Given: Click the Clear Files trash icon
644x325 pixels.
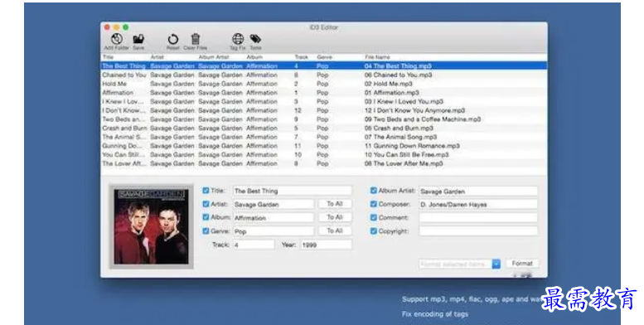Looking at the screenshot, I should tap(196, 39).
